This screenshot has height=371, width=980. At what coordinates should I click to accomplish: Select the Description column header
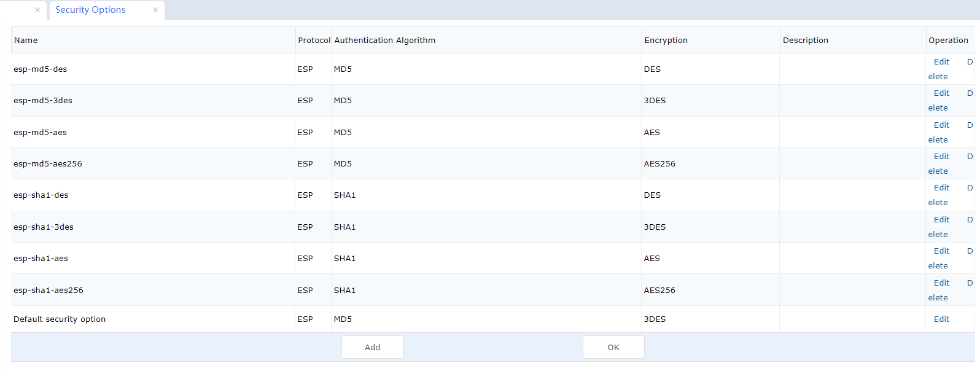[x=805, y=41]
